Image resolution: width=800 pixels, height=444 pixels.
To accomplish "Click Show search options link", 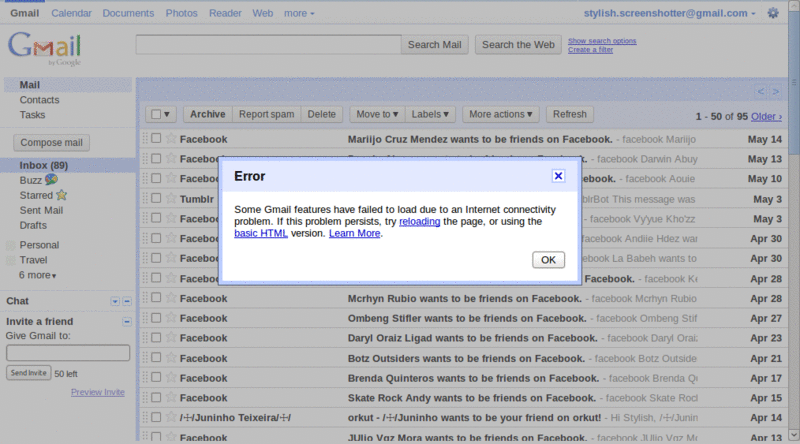I will pyautogui.click(x=602, y=41).
